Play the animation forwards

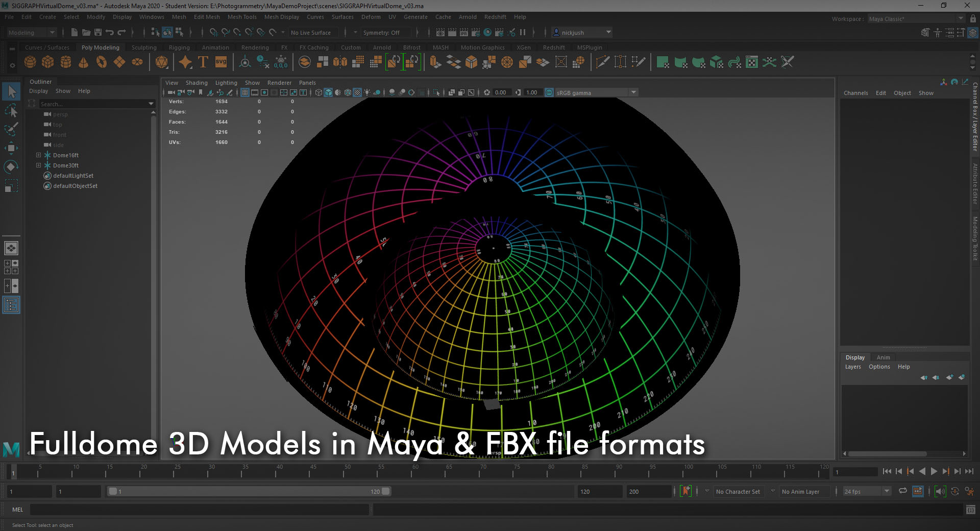coord(934,471)
